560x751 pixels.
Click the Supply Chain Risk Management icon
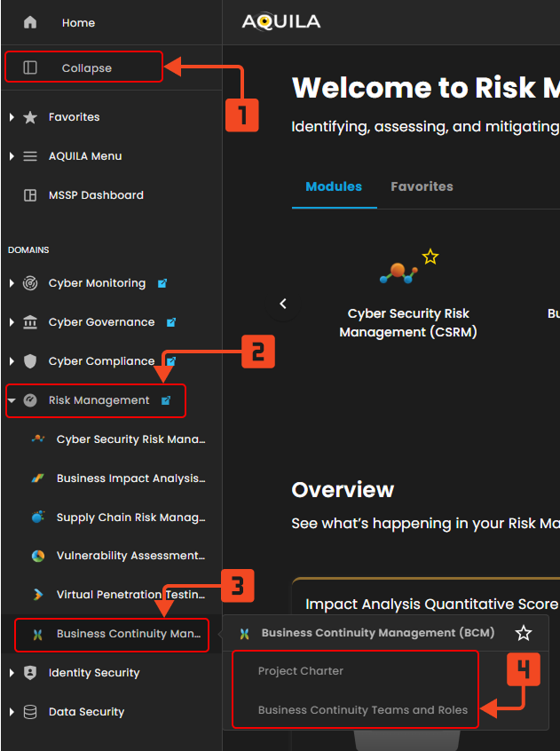point(38,517)
